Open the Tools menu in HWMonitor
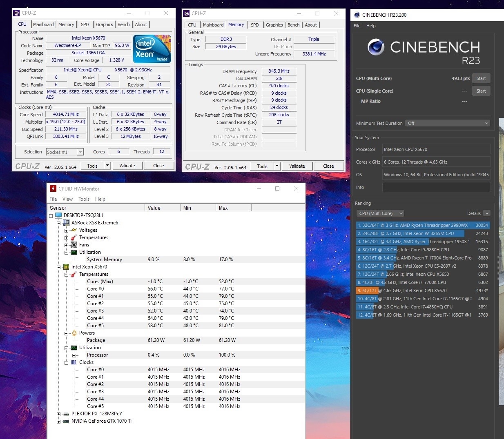The height and width of the screenshot is (439, 504). pos(84,199)
